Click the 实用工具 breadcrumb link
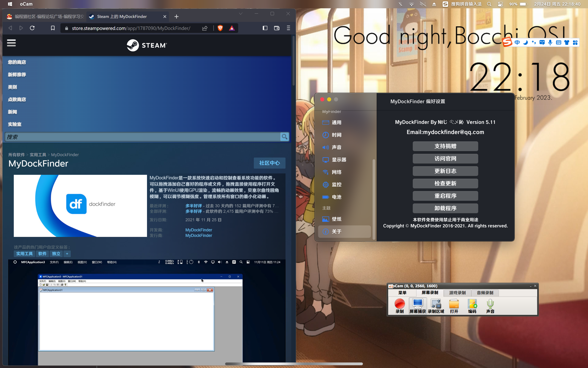 [x=38, y=155]
